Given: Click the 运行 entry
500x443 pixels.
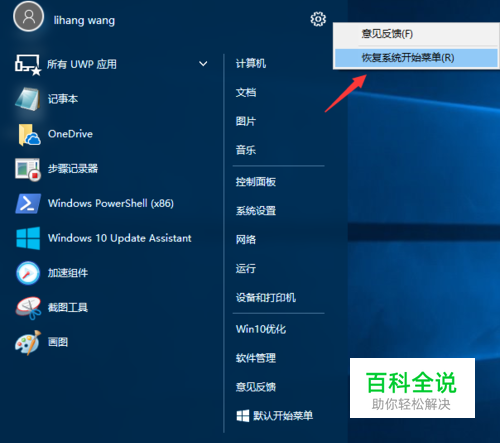Looking at the screenshot, I should click(246, 268).
